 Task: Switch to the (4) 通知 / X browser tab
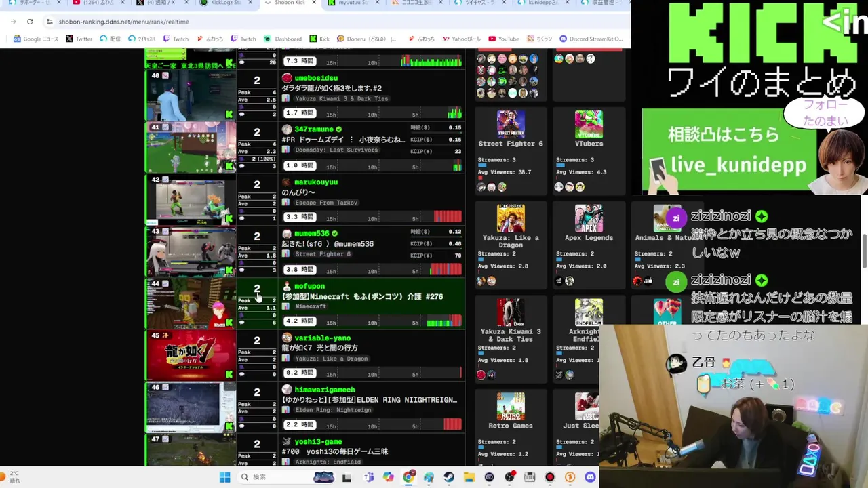coord(163,3)
